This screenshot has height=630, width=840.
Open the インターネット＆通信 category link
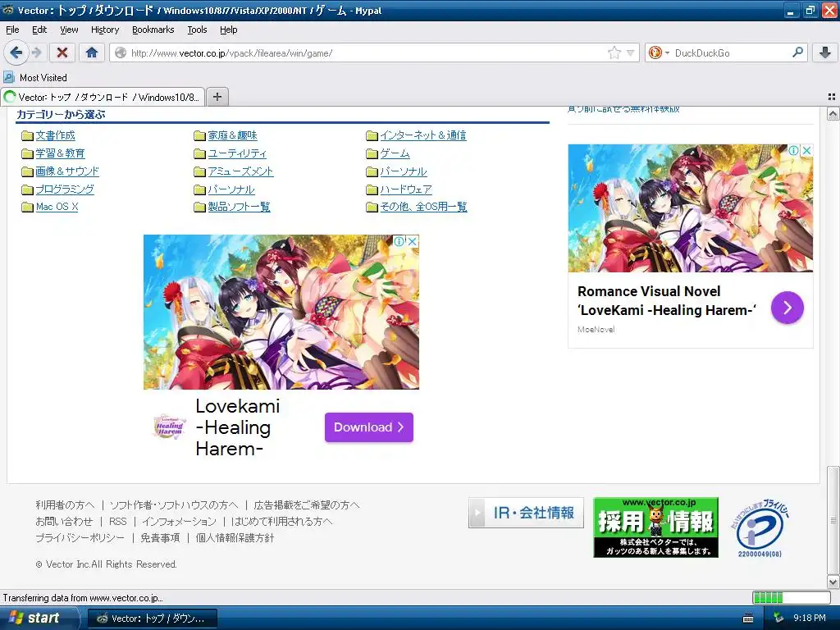coord(423,135)
